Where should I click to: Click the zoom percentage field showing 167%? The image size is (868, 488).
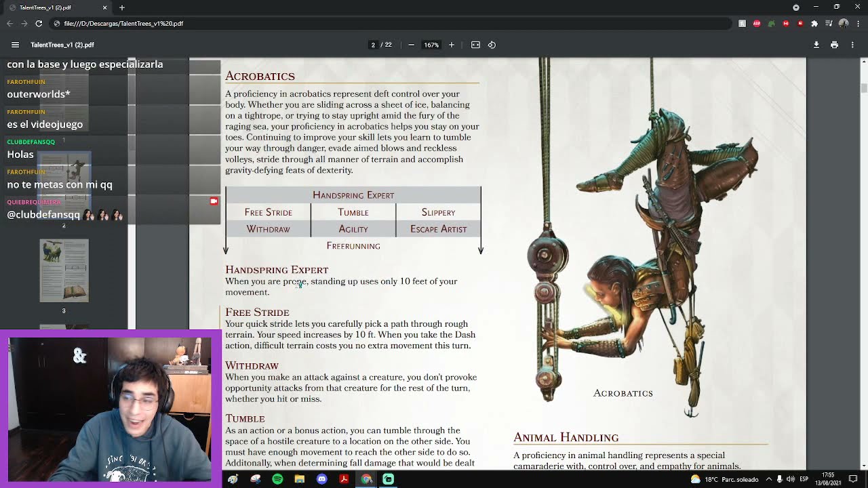(431, 45)
